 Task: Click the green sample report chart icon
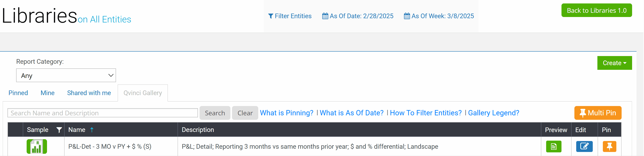(x=37, y=146)
